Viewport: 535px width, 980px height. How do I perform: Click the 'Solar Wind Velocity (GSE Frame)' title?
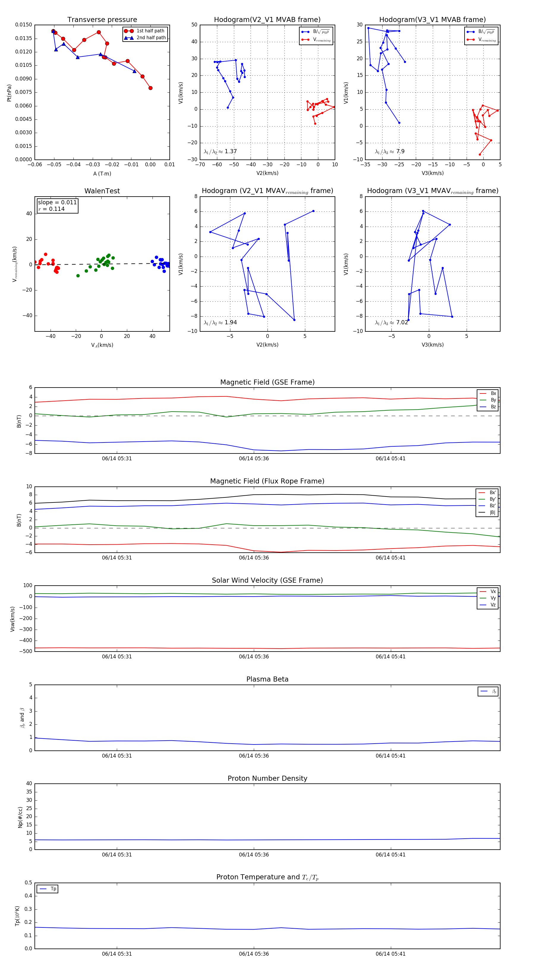267,580
